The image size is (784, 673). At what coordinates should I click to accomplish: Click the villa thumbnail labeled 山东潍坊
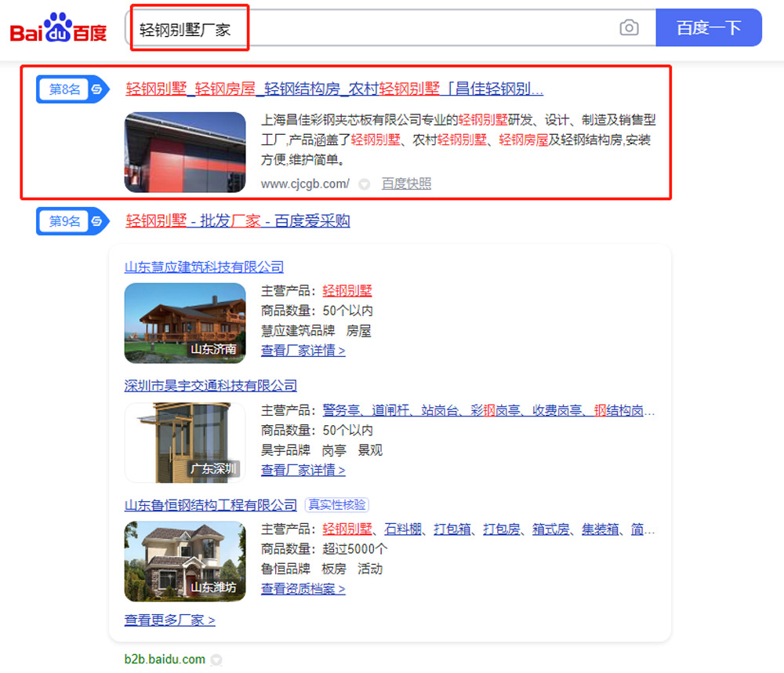point(185,561)
